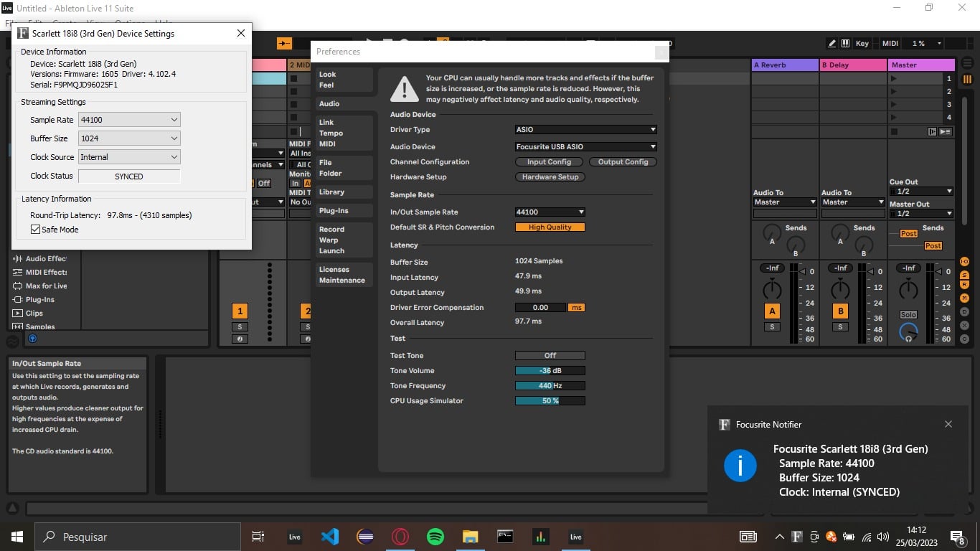
Task: Click the Tone Volume slider
Action: pyautogui.click(x=550, y=371)
